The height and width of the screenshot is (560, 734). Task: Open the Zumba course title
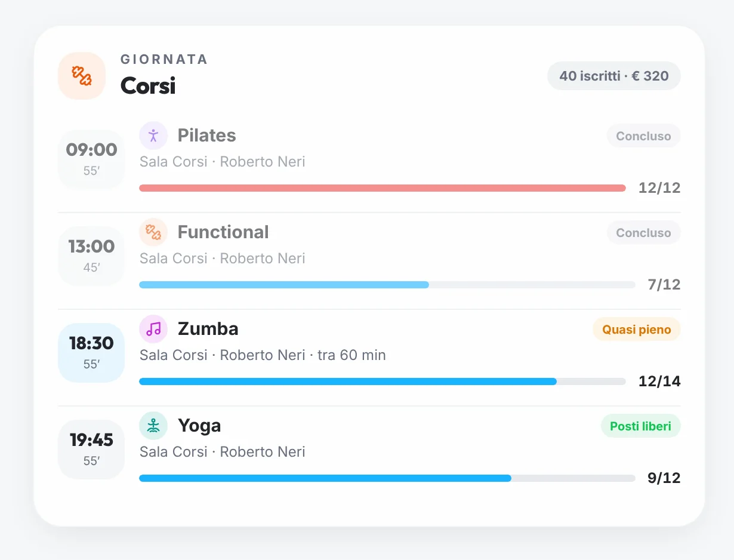[208, 329]
